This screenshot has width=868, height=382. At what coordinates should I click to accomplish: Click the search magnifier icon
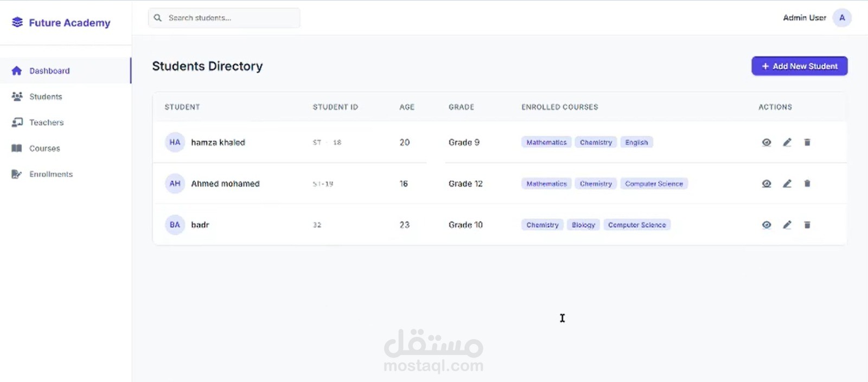pos(158,18)
